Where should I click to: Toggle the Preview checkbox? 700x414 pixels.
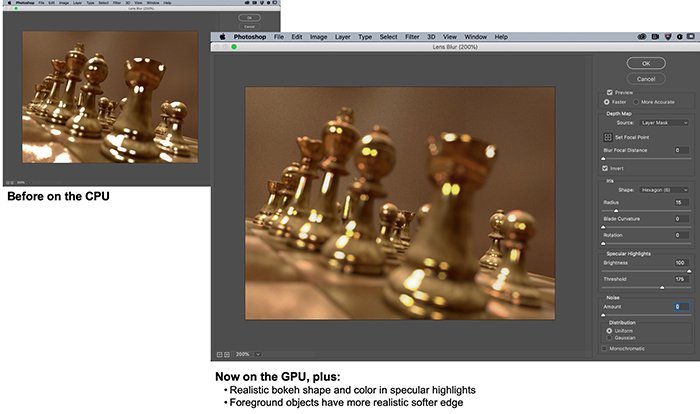click(609, 92)
